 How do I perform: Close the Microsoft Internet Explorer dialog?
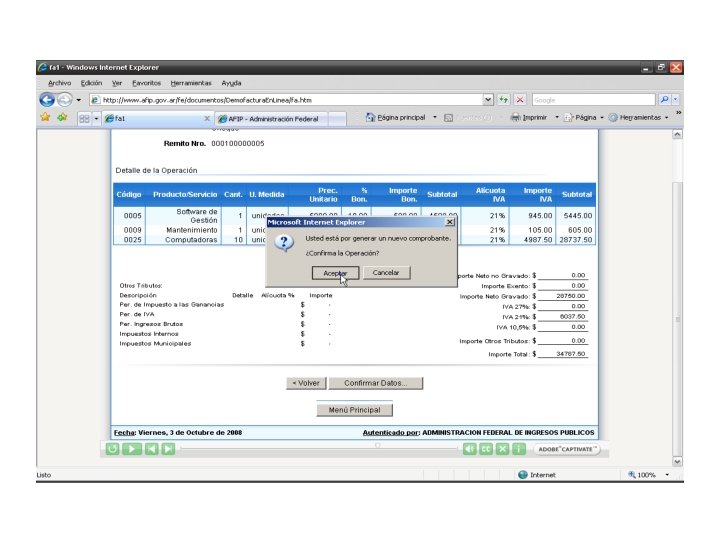tap(450, 222)
